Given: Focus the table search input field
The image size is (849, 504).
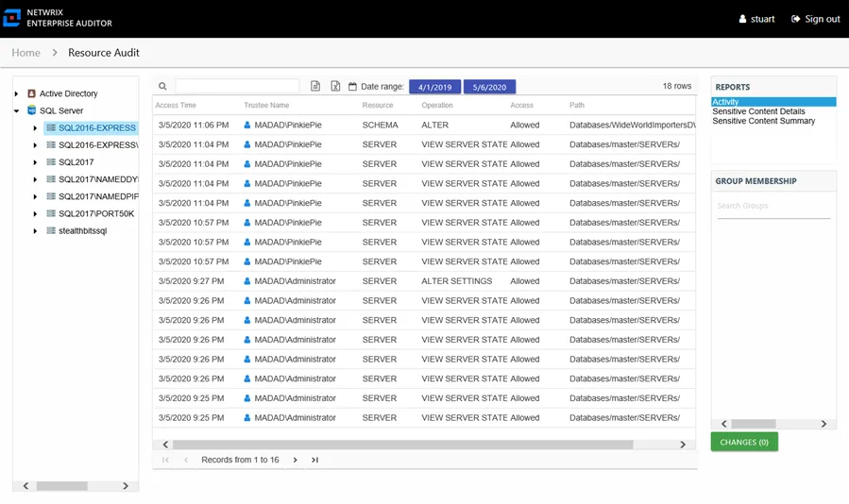Looking at the screenshot, I should 237,86.
